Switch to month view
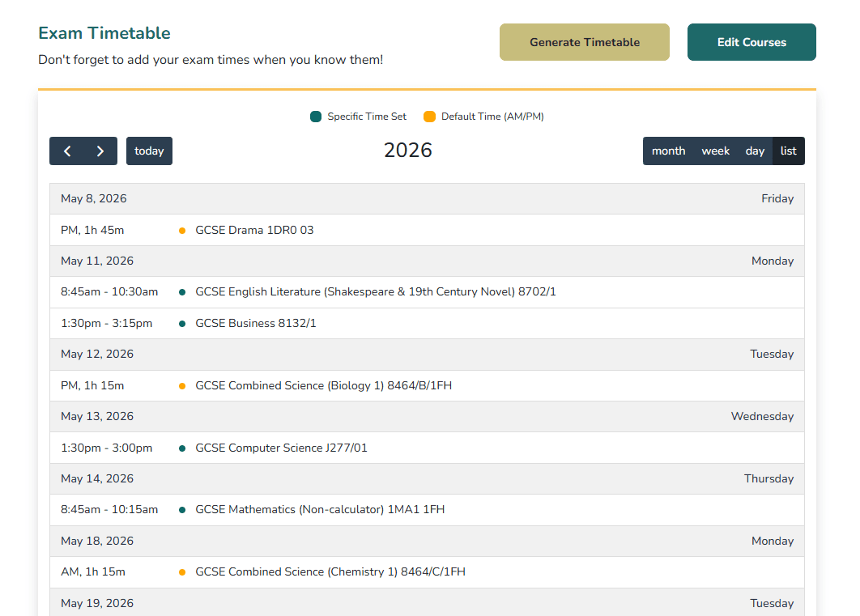The height and width of the screenshot is (616, 860). (669, 151)
